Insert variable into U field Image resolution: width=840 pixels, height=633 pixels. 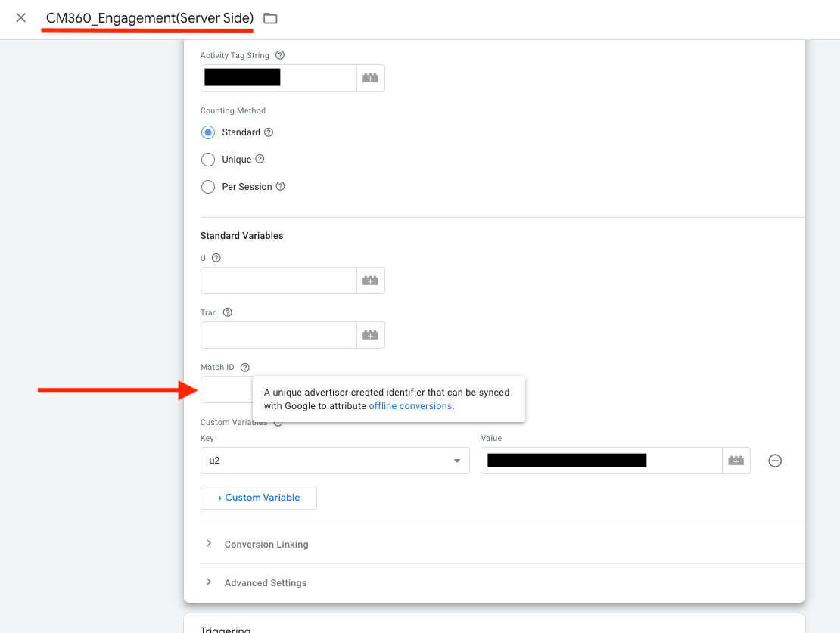[370, 281]
